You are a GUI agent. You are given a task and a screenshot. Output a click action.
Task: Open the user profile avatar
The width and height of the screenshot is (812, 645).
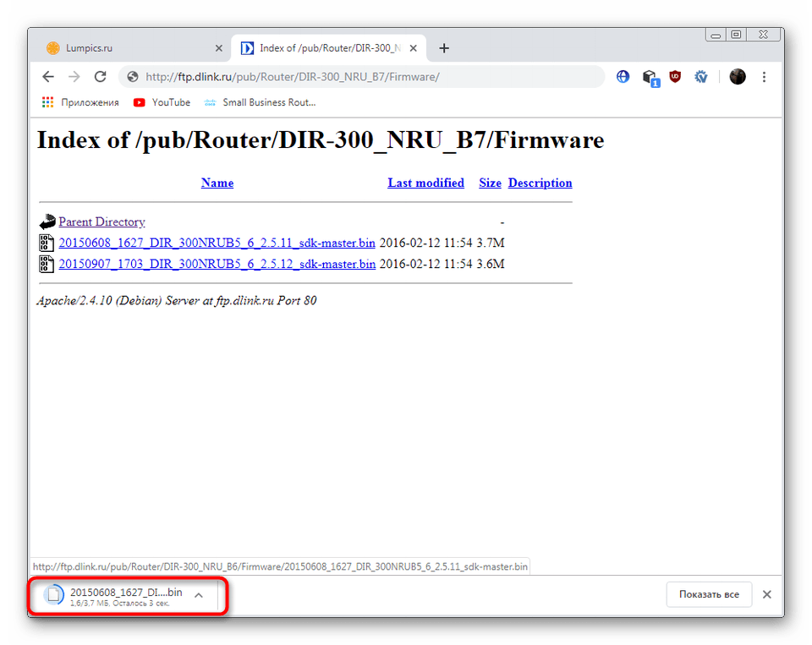738,77
